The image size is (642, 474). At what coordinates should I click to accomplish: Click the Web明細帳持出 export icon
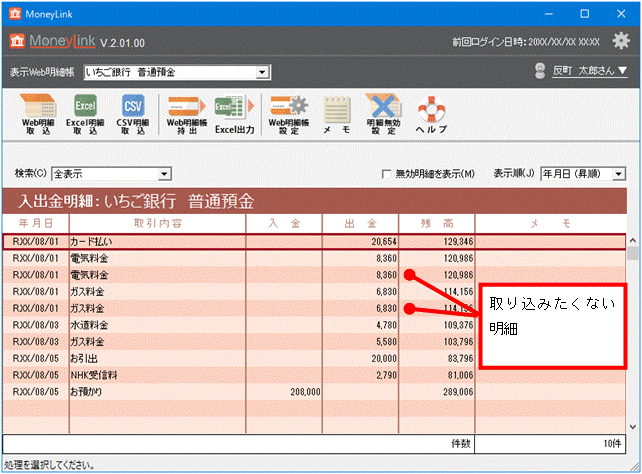point(187,114)
